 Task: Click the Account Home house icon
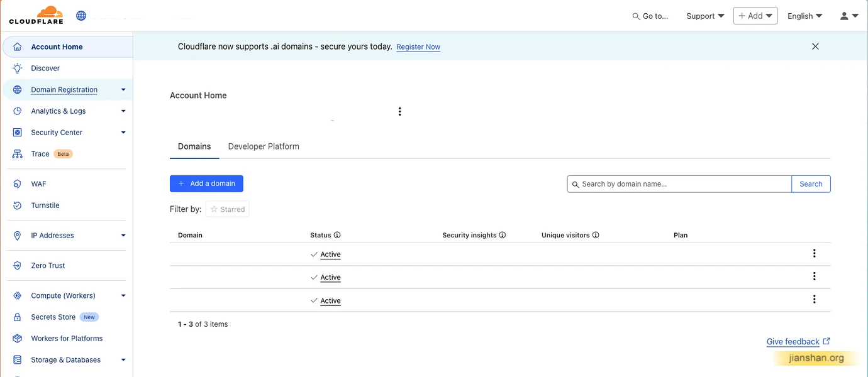click(18, 46)
